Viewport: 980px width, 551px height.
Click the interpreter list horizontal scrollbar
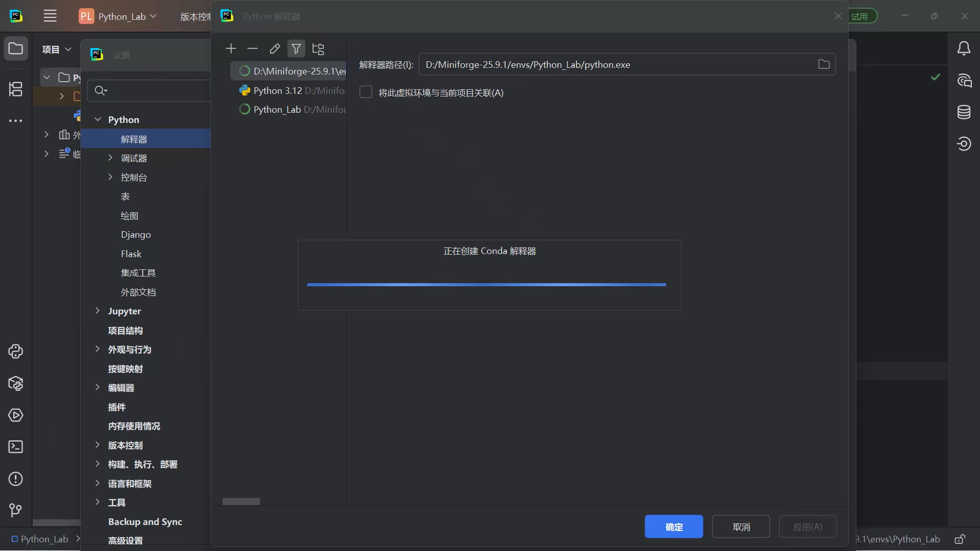(x=241, y=502)
